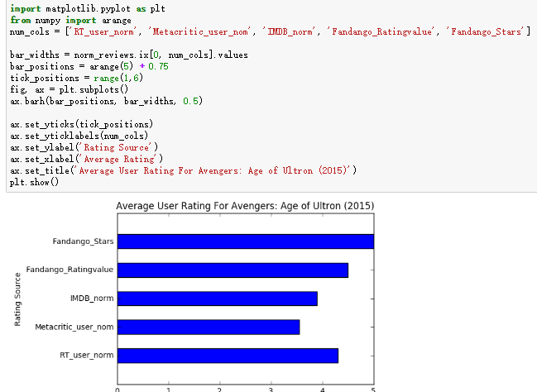The image size is (537, 392).
Task: Click the 'fig, ax = plt.subplots()' line
Action: click(x=70, y=89)
